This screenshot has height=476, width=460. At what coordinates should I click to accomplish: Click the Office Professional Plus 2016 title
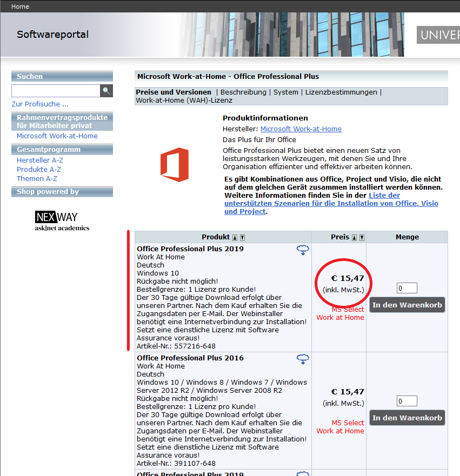pos(190,358)
